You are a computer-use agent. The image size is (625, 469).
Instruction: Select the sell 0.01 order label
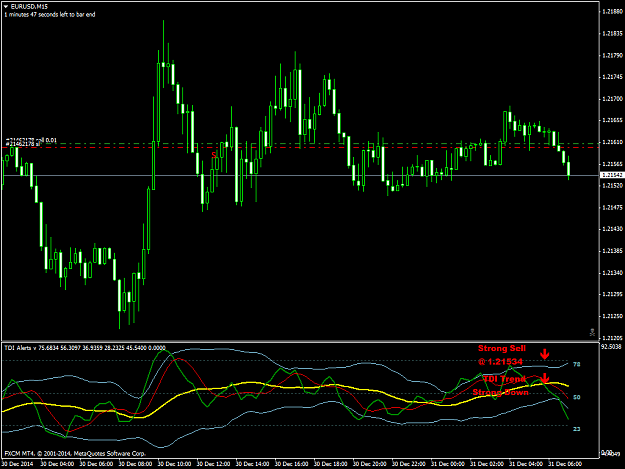[31, 140]
